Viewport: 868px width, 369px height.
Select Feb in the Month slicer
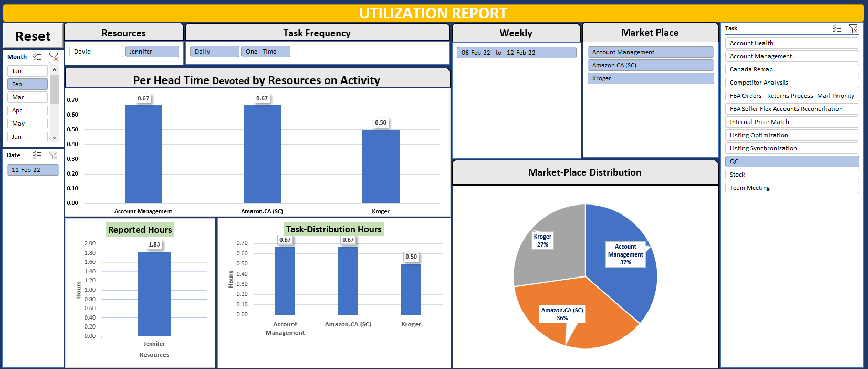27,84
